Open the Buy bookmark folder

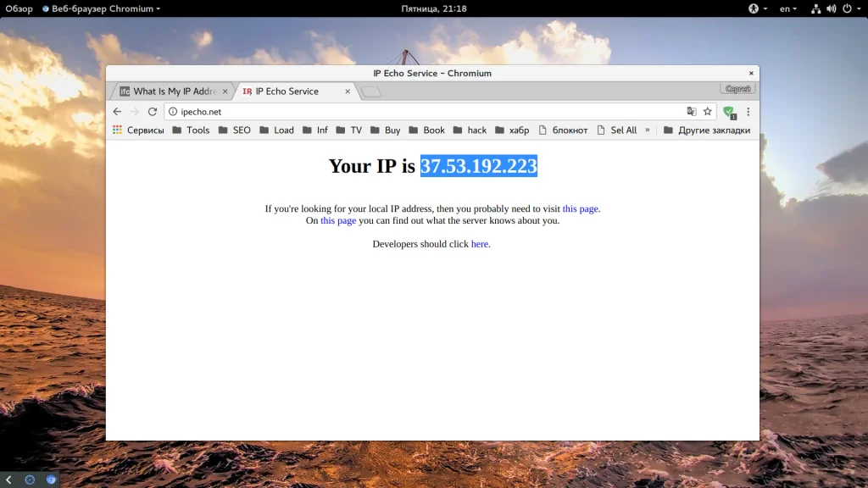386,130
